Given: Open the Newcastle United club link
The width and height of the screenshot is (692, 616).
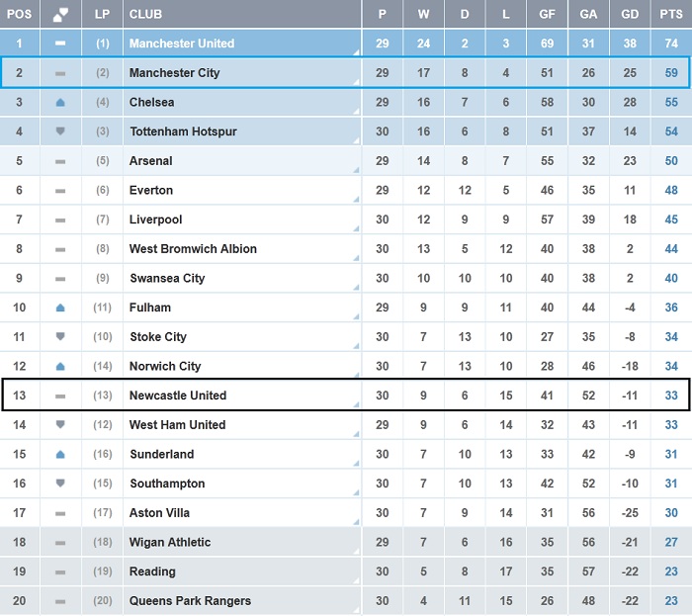Looking at the screenshot, I should point(178,396).
